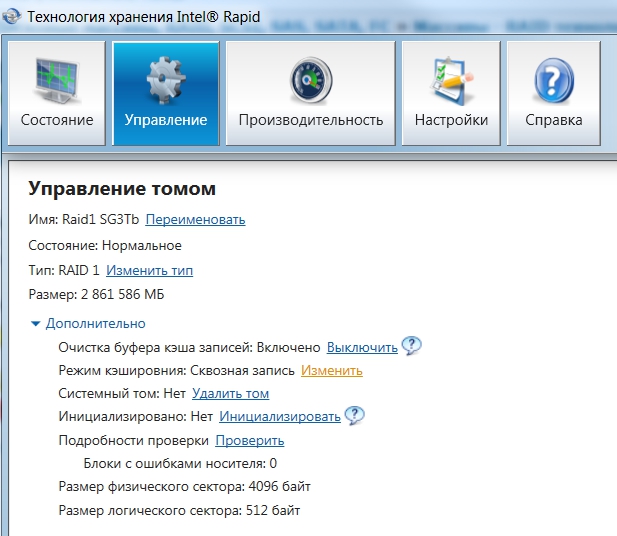Image resolution: width=617 pixels, height=536 pixels.
Task: Switch to the Состояние tab label
Action: click(56, 120)
